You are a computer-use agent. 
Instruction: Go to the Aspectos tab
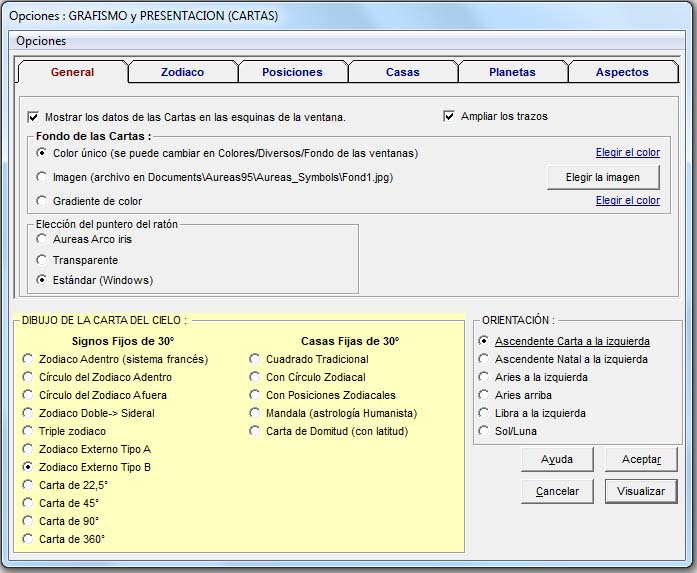click(x=622, y=72)
